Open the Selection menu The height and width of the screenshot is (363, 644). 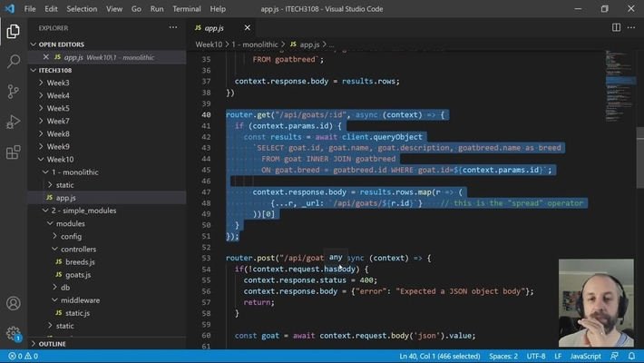[82, 9]
